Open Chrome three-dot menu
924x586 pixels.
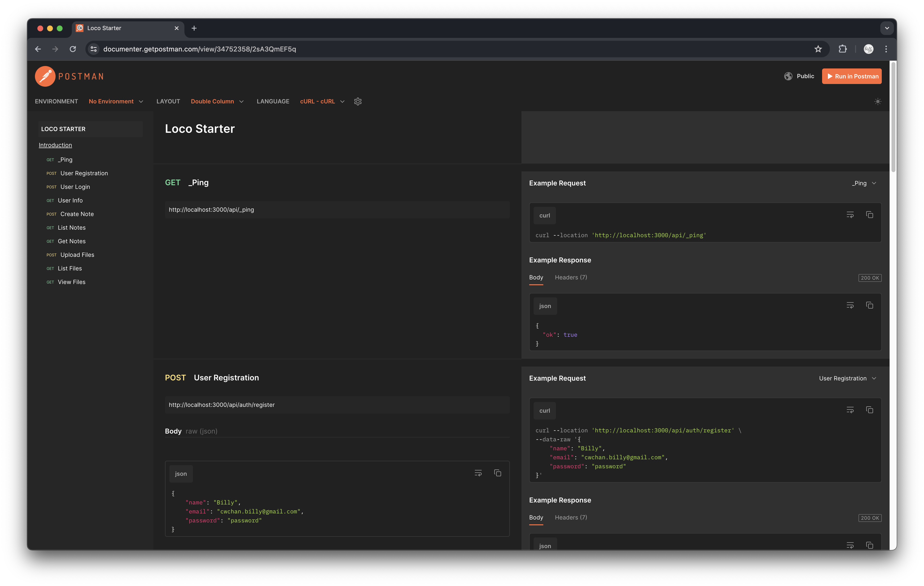[x=886, y=49]
